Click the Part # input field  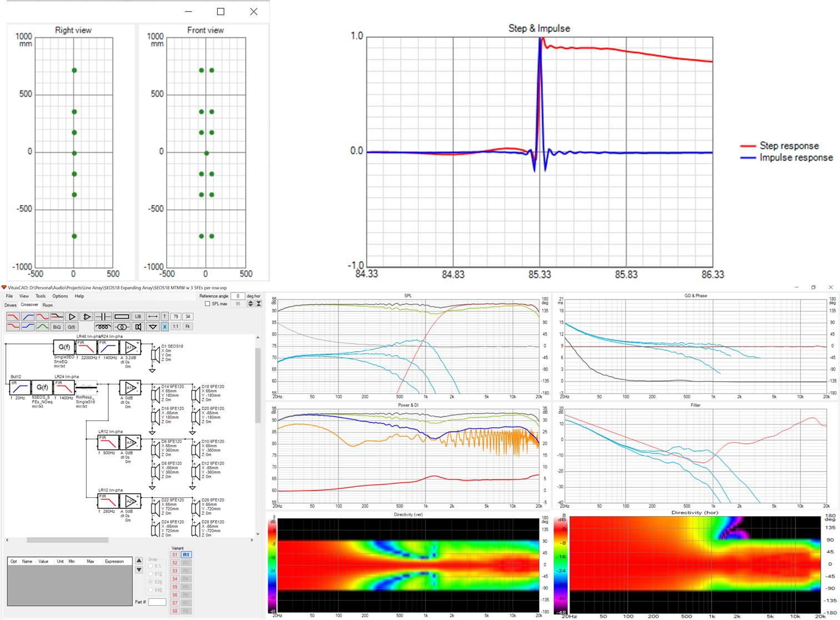pos(157,602)
